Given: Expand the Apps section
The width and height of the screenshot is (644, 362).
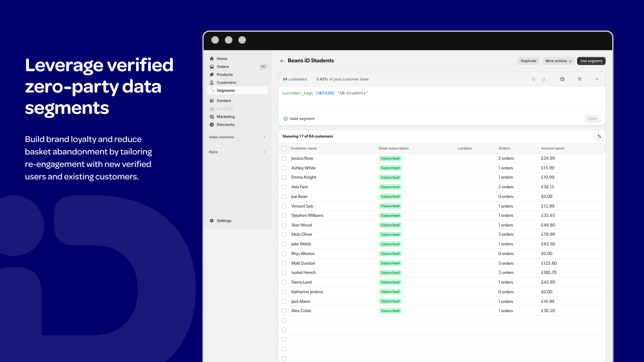Looking at the screenshot, I should coord(237,152).
